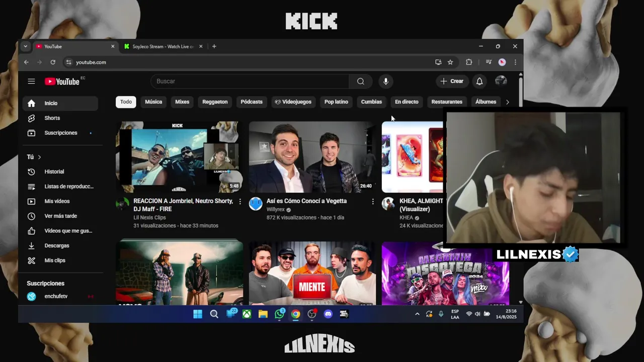Image resolution: width=644 pixels, height=362 pixels.
Task: Expand the Tú section chevron
Action: pyautogui.click(x=40, y=157)
